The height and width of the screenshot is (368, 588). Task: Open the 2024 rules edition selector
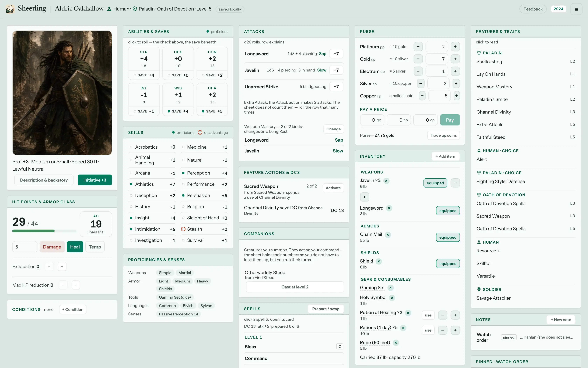(558, 9)
